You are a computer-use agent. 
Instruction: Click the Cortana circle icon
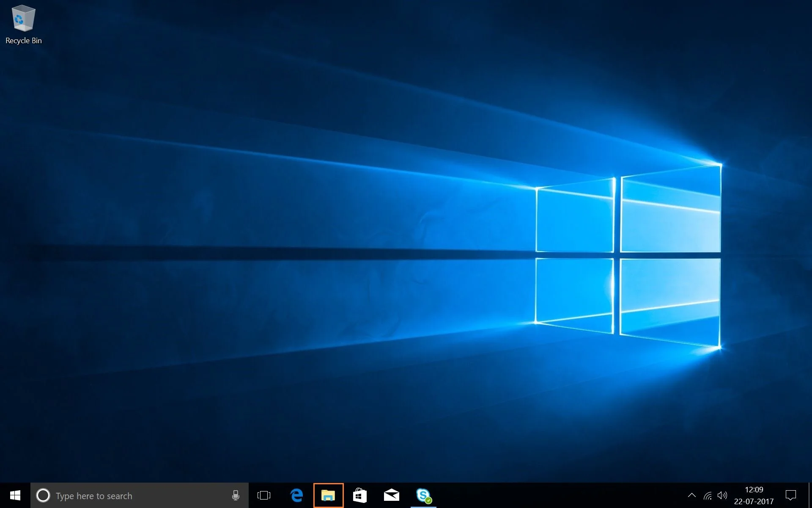pos(43,495)
